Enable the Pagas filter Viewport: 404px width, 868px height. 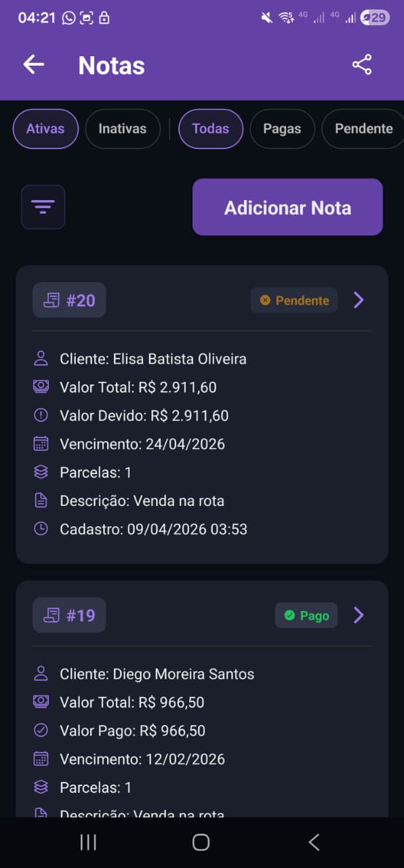tap(282, 129)
